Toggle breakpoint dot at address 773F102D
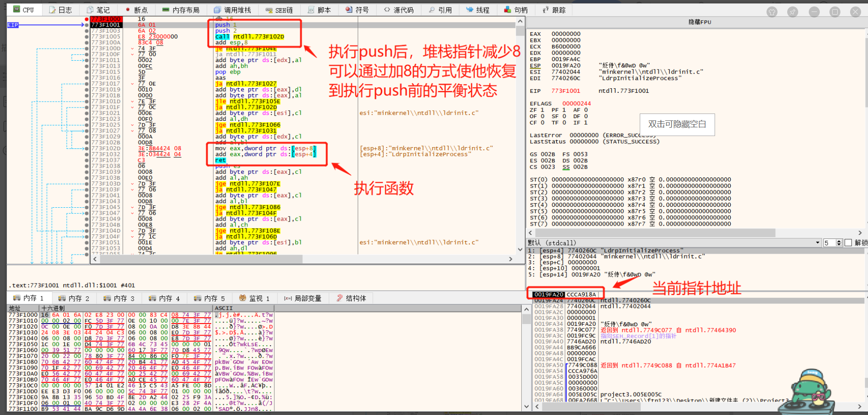Screen dimensions: 868x415 (87, 148)
